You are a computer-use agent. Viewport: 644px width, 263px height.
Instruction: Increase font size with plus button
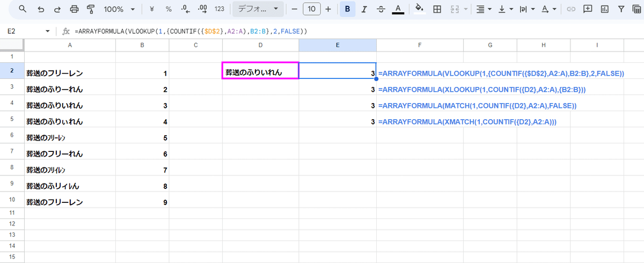click(328, 9)
